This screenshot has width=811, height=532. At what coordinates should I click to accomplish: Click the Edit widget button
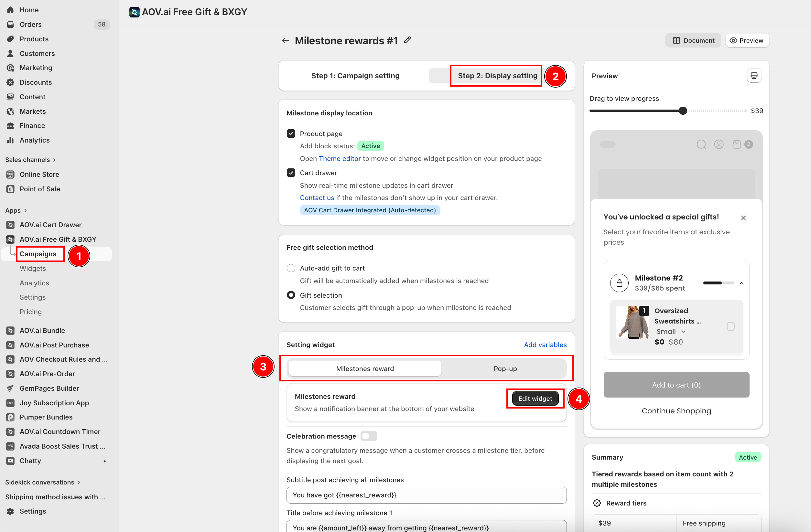[x=535, y=399]
